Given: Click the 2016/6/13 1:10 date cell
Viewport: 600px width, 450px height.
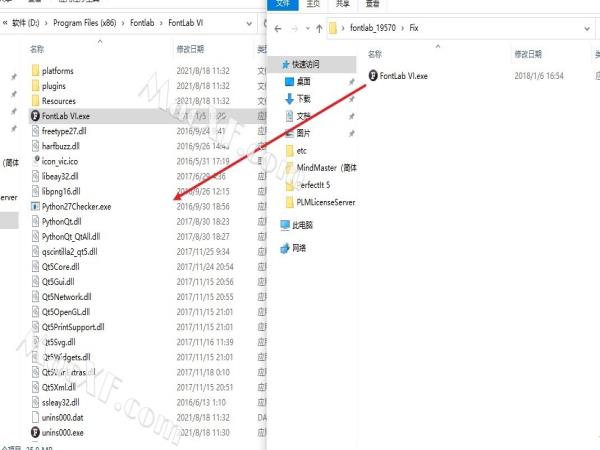Looking at the screenshot, I should coord(201,403).
